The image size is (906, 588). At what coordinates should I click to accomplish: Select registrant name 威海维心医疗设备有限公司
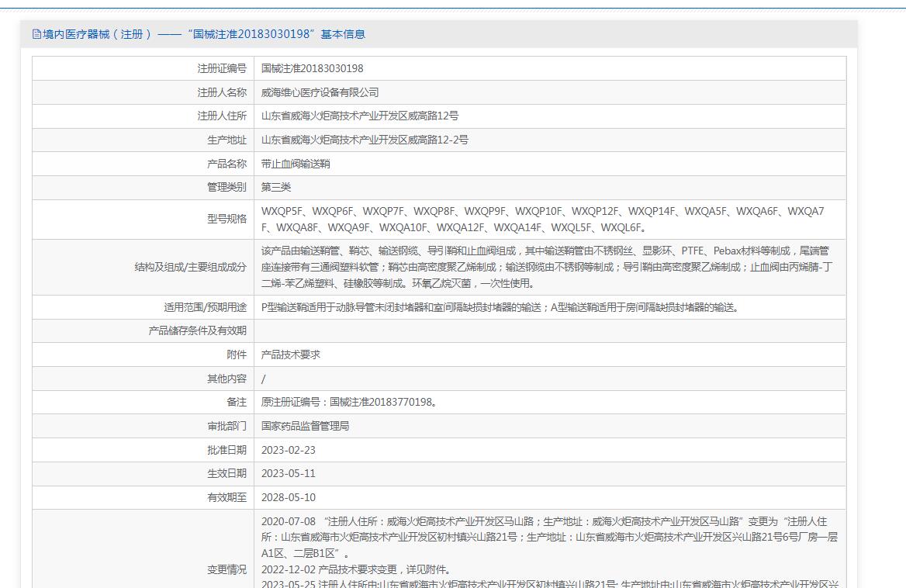[320, 92]
